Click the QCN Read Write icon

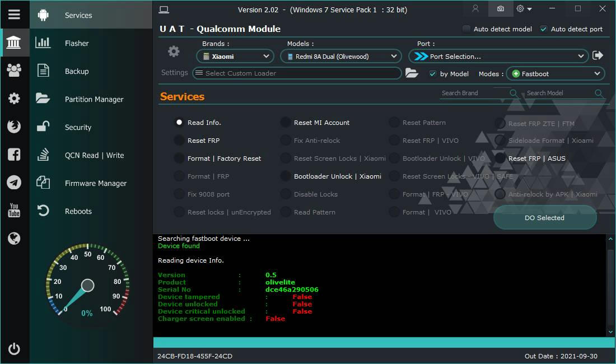(x=43, y=155)
